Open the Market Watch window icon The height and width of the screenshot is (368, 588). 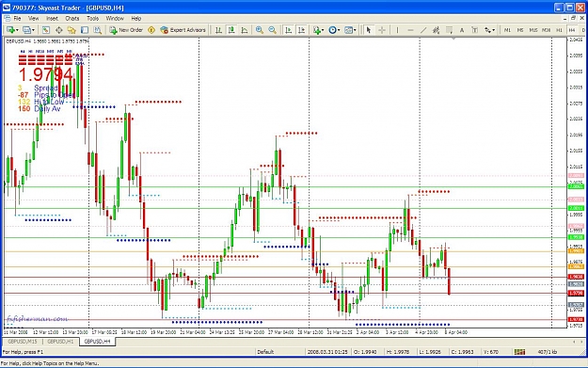[x=46, y=30]
